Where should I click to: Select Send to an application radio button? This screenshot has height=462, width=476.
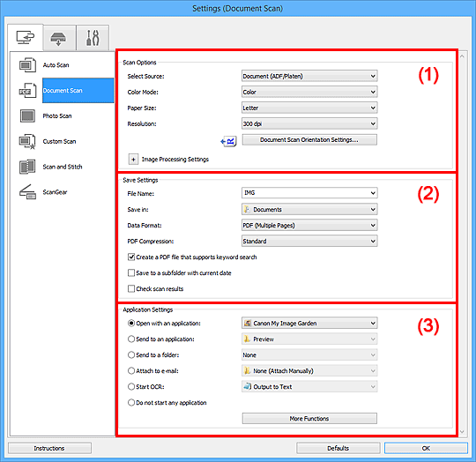pos(131,339)
